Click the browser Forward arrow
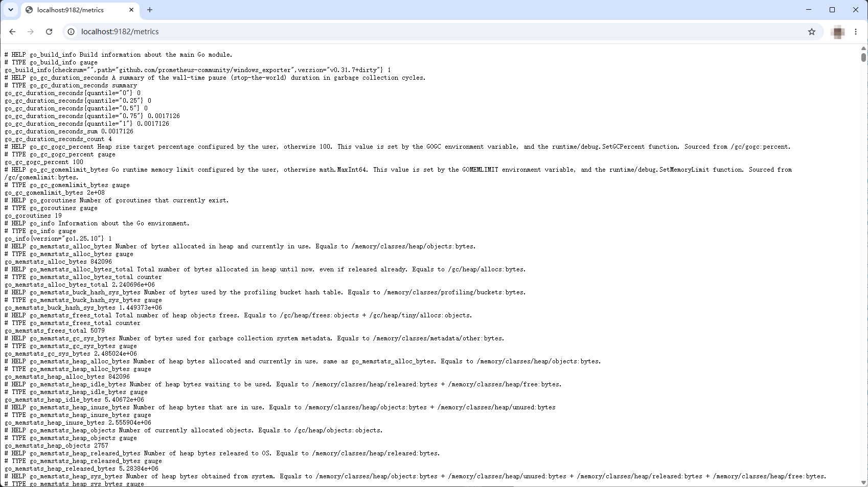868x487 pixels. pyautogui.click(x=31, y=32)
